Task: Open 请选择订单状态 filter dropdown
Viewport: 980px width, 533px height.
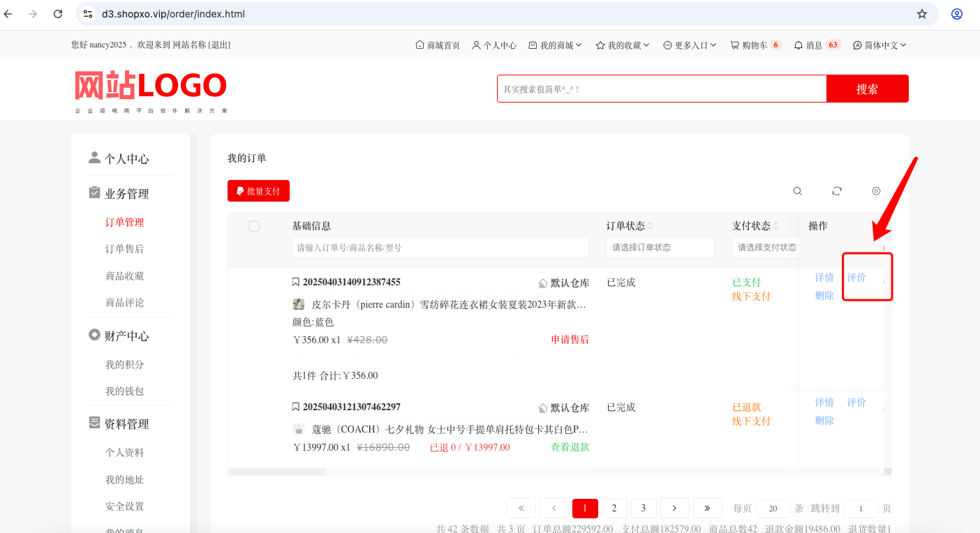Action: 660,248
